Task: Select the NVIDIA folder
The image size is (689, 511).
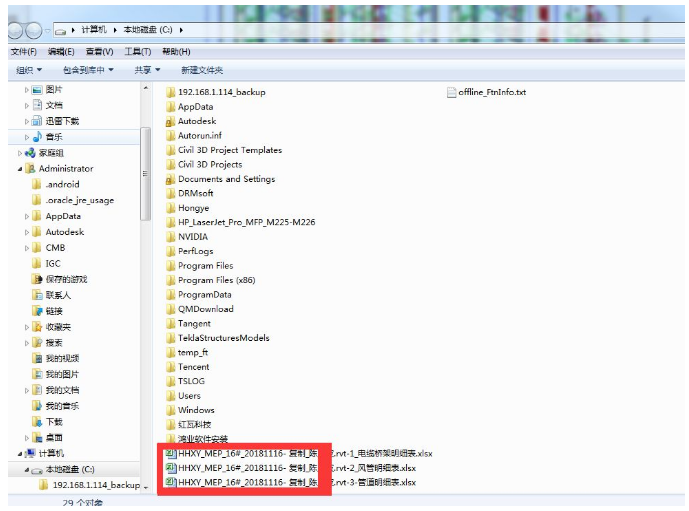Action: [x=187, y=237]
